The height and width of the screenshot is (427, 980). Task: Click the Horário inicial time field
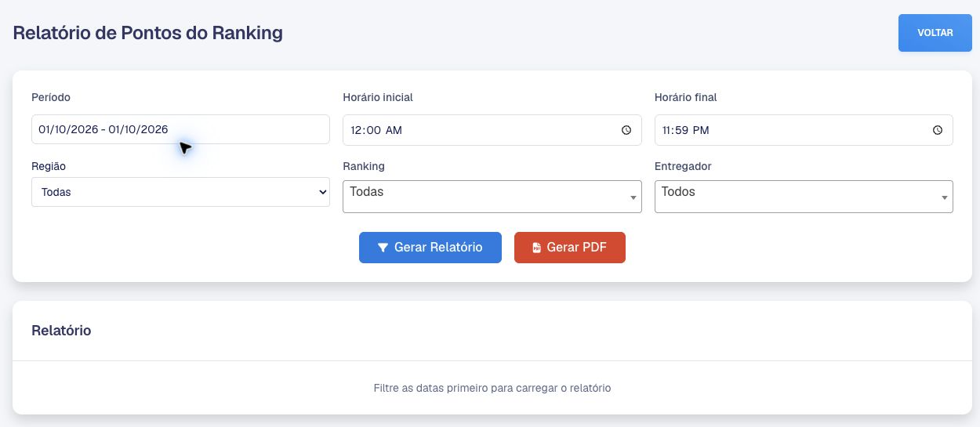(x=492, y=130)
